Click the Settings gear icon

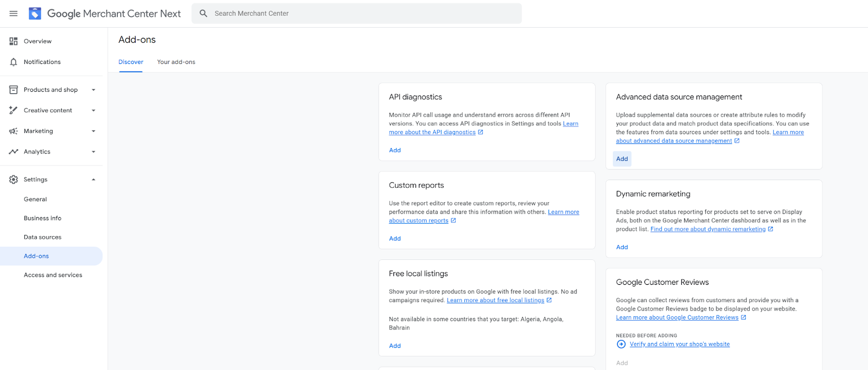(x=14, y=180)
